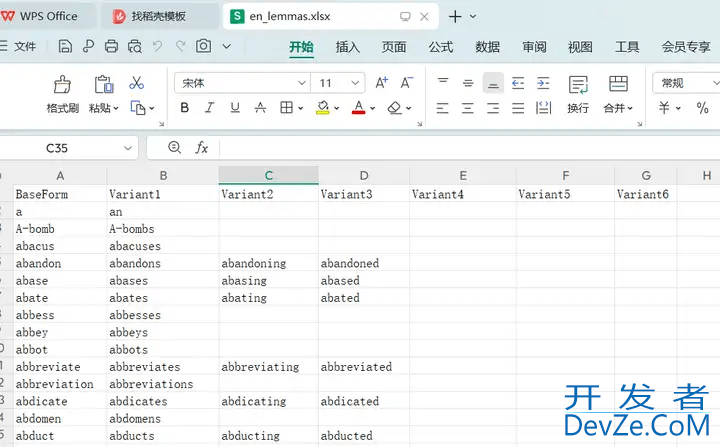Select column C header
720x447 pixels.
tap(269, 175)
